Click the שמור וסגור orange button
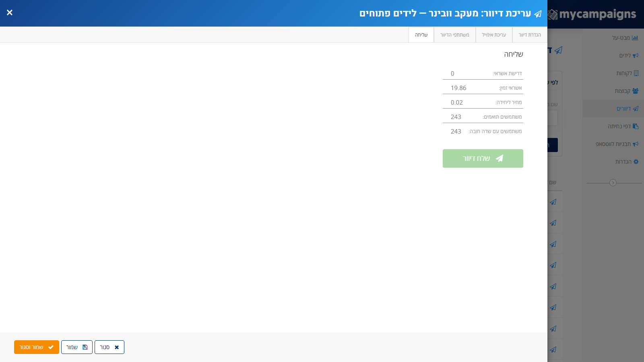Screen dimensions: 644x362 tap(37, 347)
